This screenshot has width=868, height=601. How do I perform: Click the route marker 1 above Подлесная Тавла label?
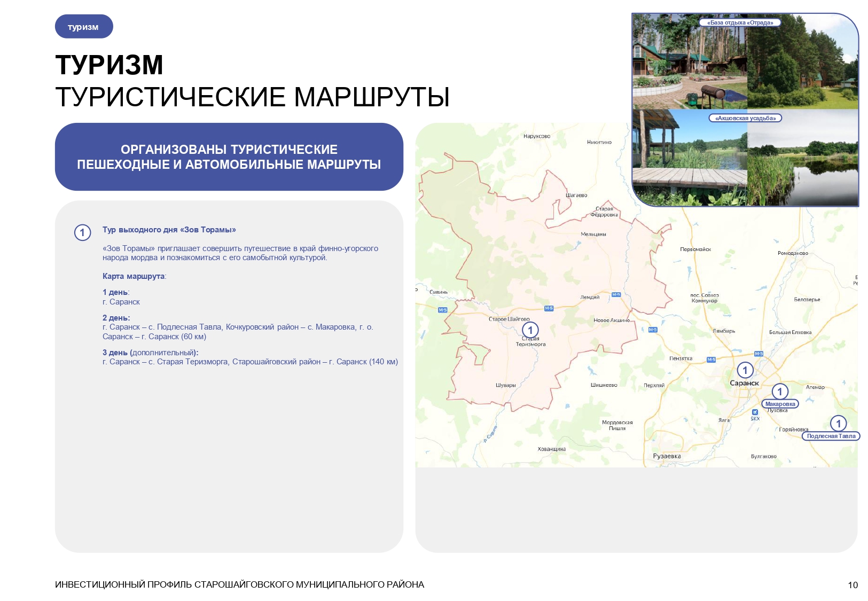pyautogui.click(x=839, y=424)
